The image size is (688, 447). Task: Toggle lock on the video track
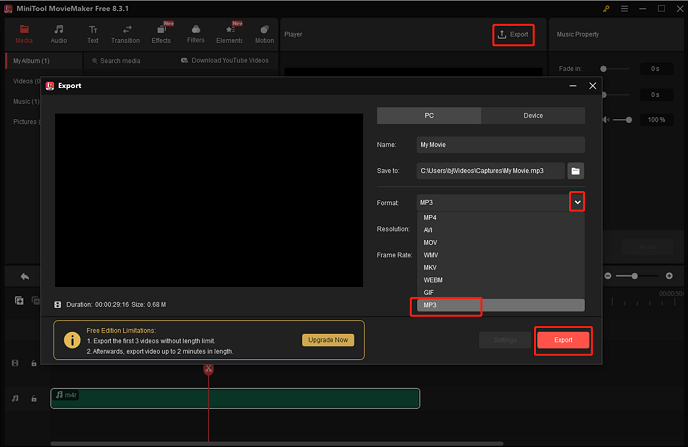click(34, 363)
